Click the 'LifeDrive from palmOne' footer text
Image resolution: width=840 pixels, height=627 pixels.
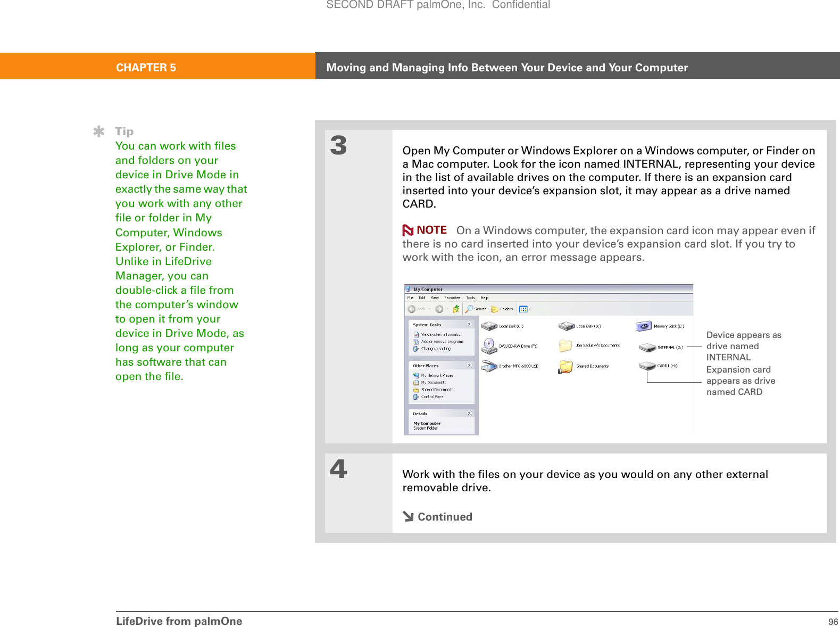point(179,621)
